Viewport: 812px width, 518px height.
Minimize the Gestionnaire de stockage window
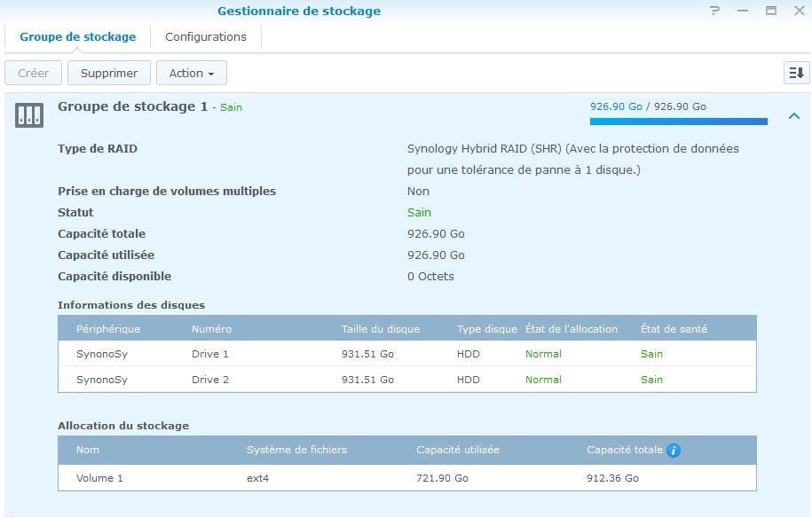(743, 12)
